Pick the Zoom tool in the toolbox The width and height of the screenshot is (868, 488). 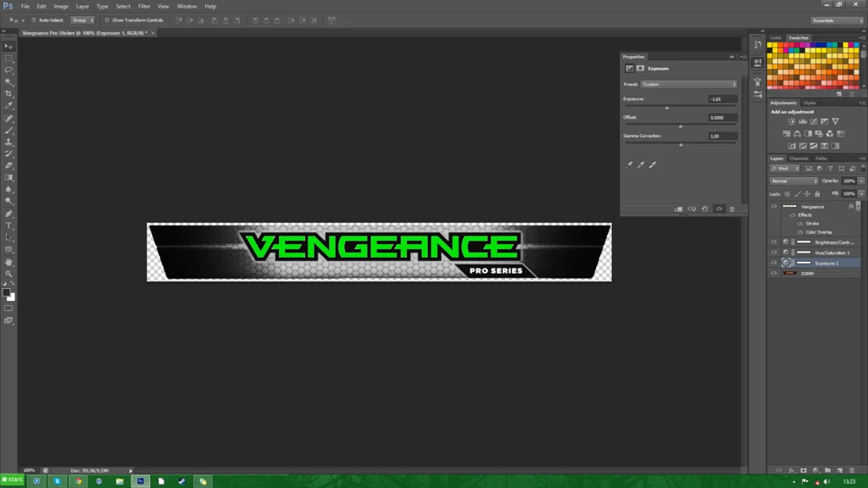click(8, 274)
